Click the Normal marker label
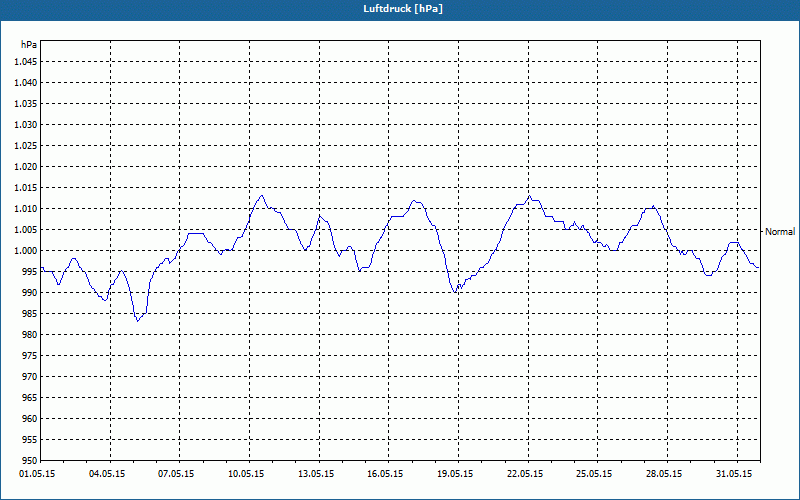800x500 pixels. click(x=780, y=232)
